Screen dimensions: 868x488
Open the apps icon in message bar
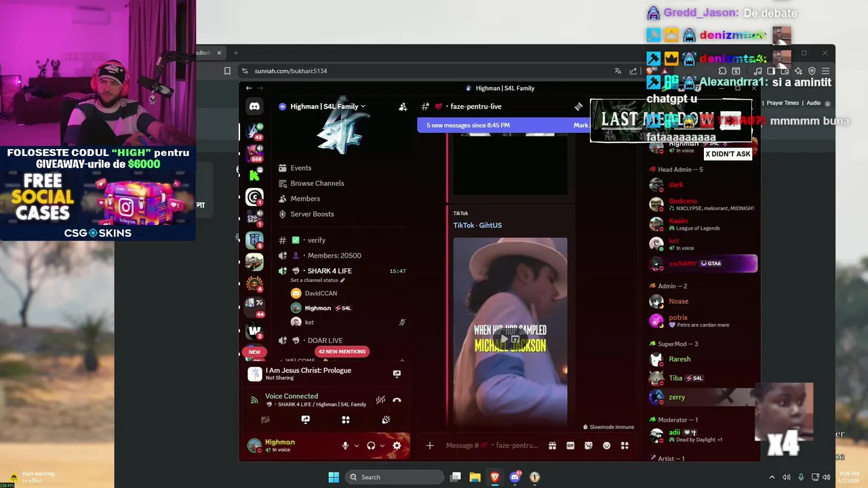[x=625, y=445]
